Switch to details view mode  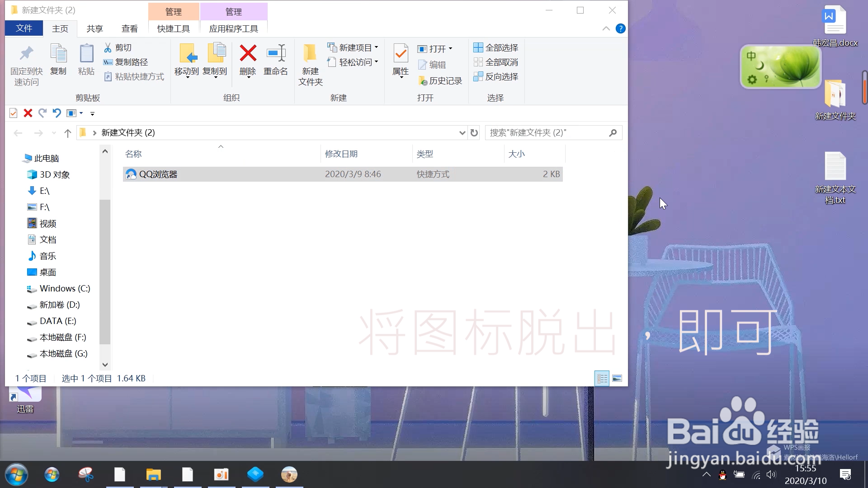point(602,379)
